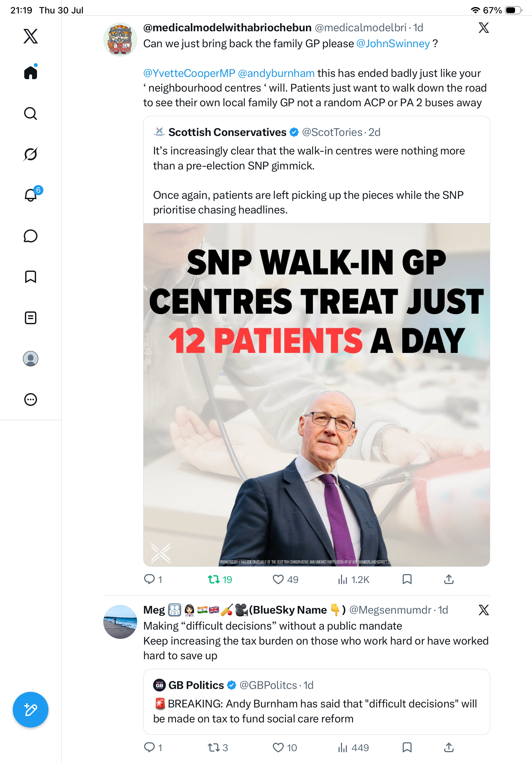
Task: Open the SNP walk-in GP centres image
Action: [x=316, y=395]
